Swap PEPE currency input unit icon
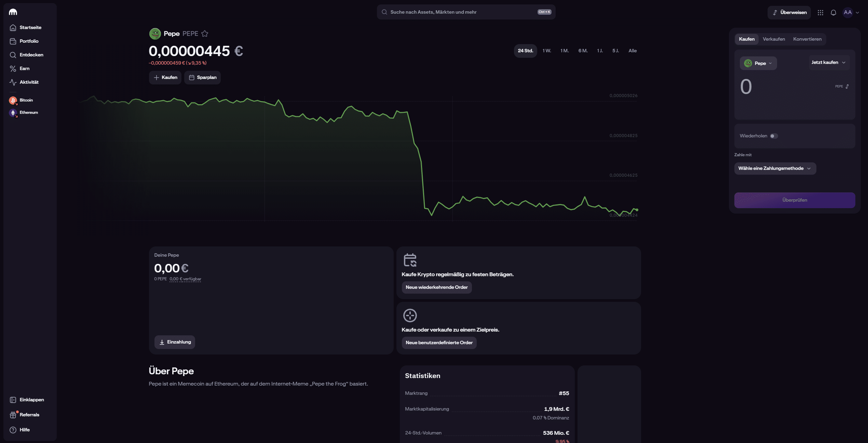 point(847,86)
